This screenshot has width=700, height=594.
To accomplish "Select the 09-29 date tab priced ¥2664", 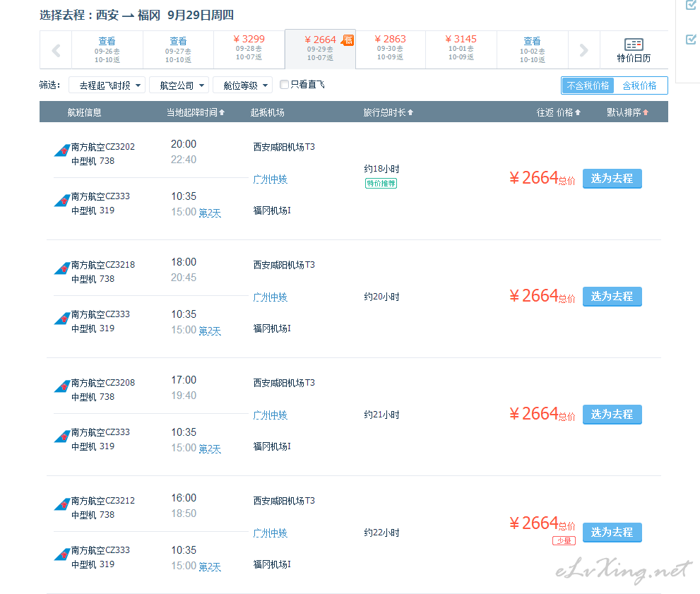I will (320, 49).
